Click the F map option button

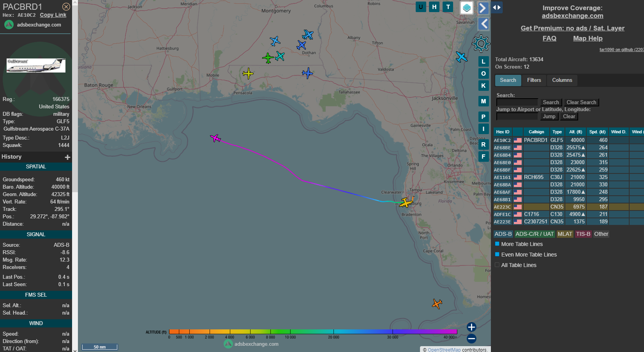[x=483, y=157]
